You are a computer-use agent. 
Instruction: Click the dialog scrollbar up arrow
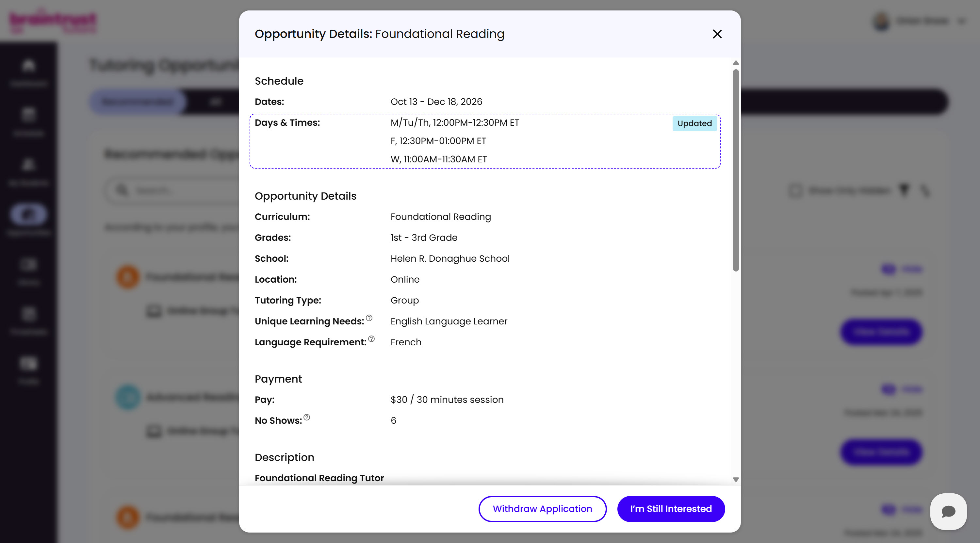tap(735, 63)
